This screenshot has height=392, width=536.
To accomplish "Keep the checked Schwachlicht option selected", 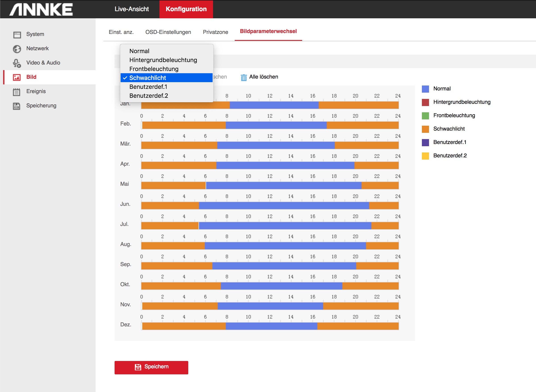I will (148, 78).
